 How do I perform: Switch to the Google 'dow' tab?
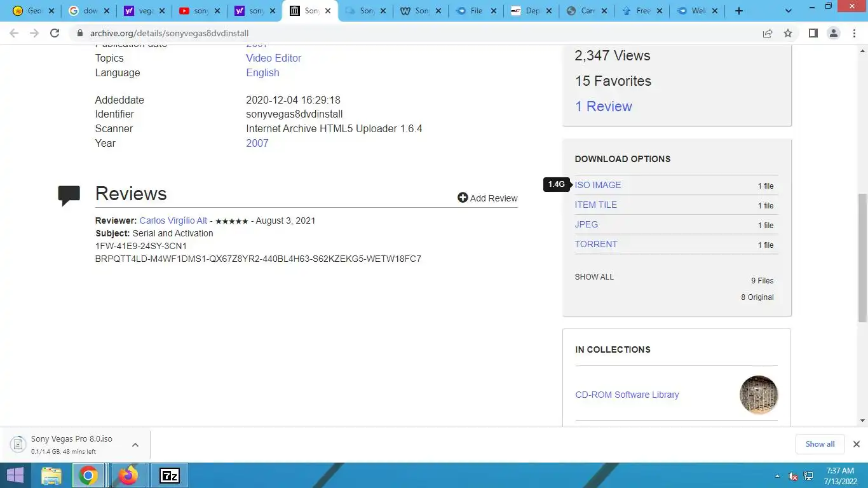tap(89, 11)
